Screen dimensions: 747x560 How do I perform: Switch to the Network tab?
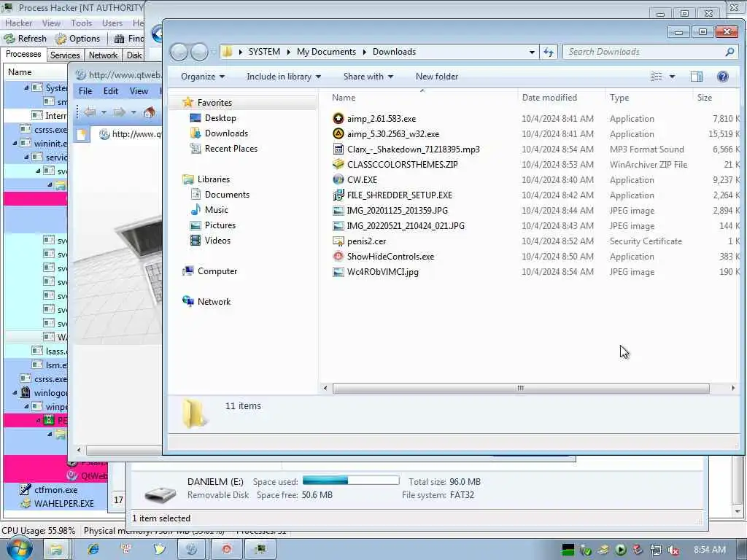coord(103,55)
